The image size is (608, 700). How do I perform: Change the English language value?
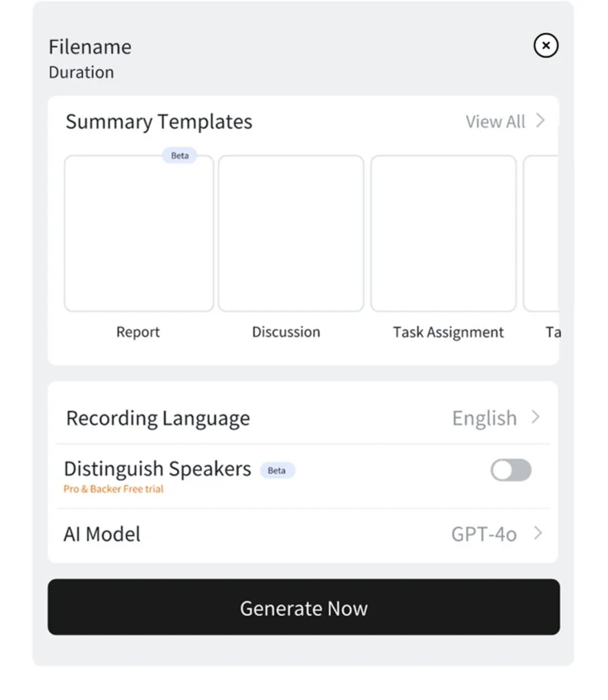click(x=485, y=419)
